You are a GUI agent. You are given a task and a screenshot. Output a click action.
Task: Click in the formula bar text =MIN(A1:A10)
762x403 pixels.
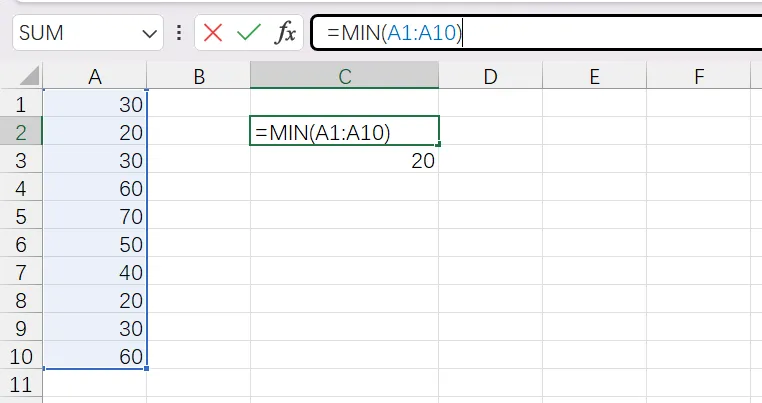coord(394,33)
